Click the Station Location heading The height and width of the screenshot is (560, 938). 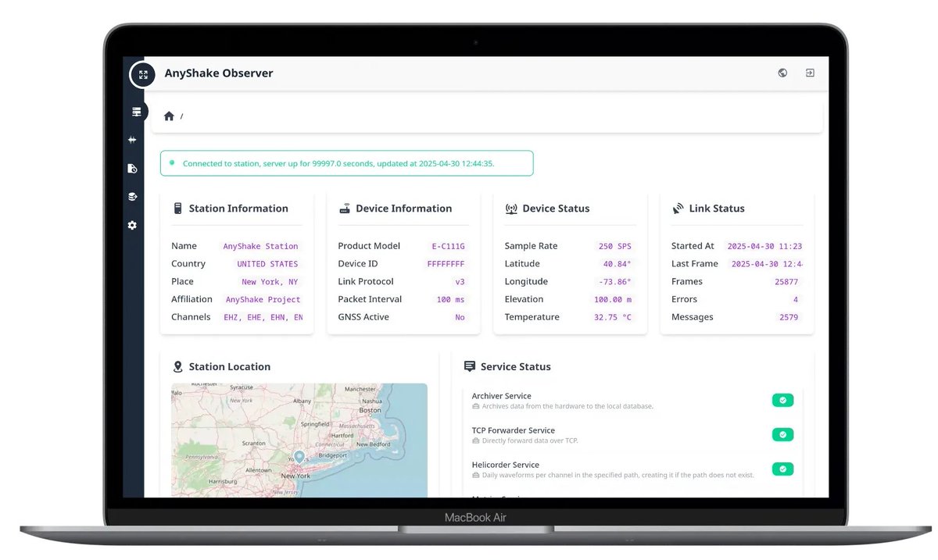[x=230, y=366]
